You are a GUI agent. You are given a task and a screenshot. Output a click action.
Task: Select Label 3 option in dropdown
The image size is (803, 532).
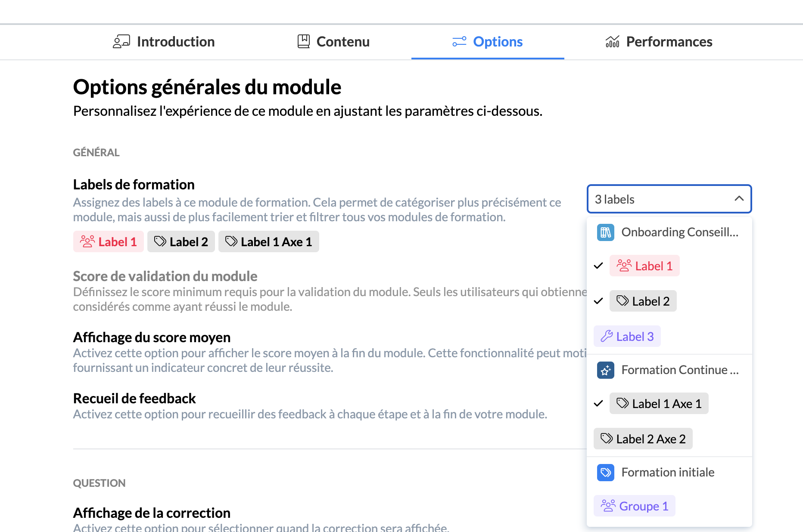(627, 336)
